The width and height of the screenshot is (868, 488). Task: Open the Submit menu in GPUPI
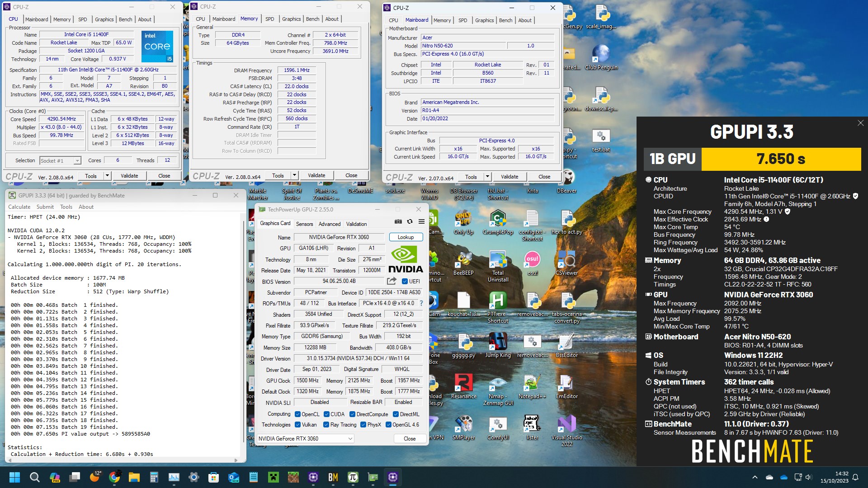pos(45,207)
